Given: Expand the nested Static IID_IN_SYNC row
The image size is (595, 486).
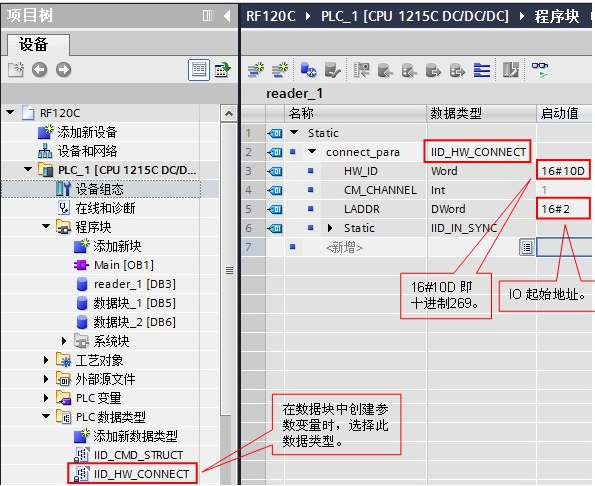Looking at the screenshot, I should pos(330,228).
